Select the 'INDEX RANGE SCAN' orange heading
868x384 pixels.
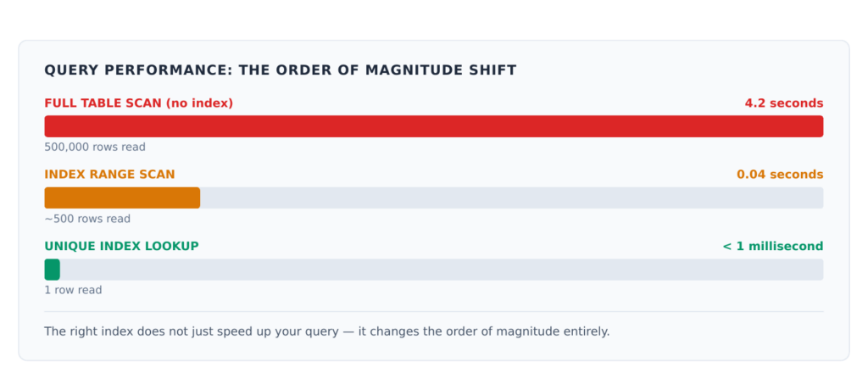[109, 175]
